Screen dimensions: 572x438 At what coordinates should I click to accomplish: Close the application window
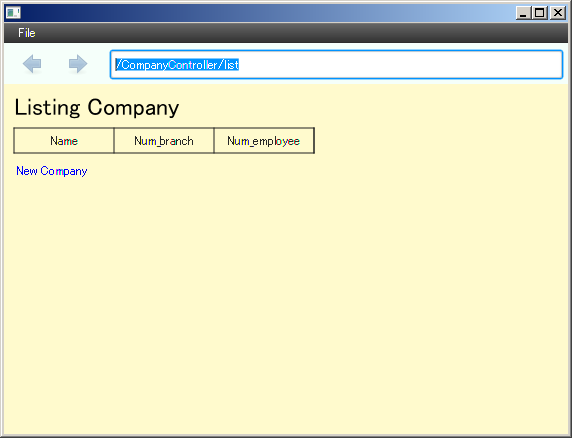click(x=557, y=13)
